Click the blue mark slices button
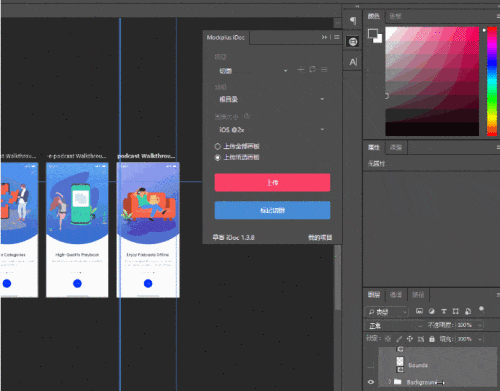Screen dimensions: 500x391 click(x=272, y=210)
